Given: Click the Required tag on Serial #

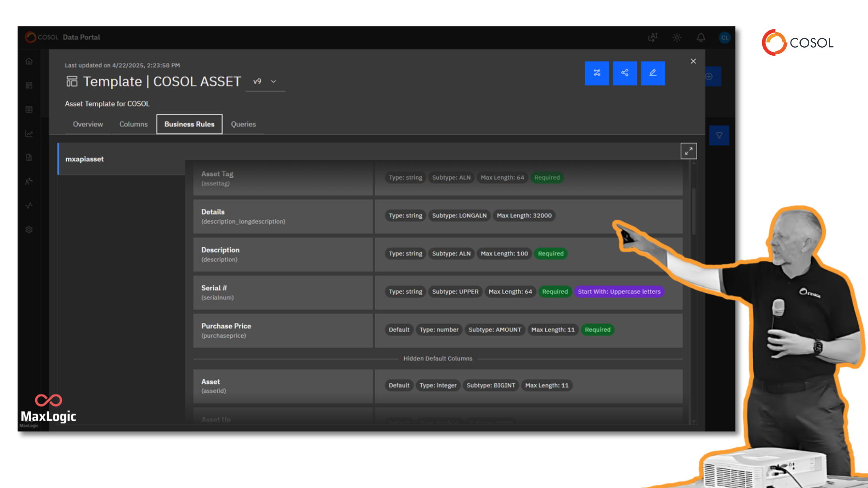Looking at the screenshot, I should (555, 292).
